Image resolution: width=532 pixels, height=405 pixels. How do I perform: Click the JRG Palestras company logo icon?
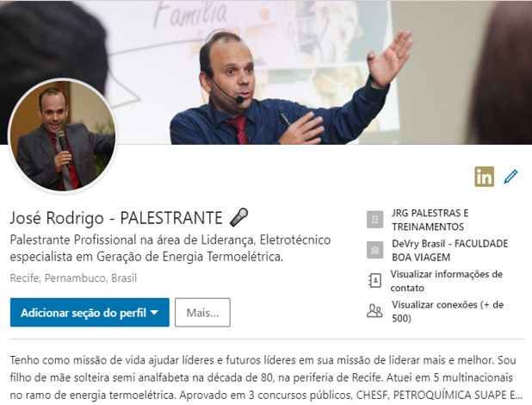(x=375, y=219)
